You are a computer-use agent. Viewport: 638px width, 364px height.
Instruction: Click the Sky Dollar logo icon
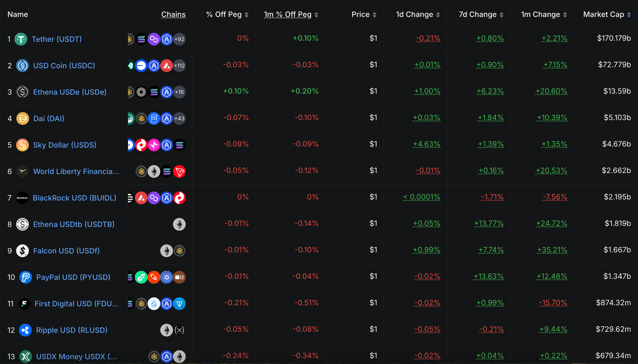(22, 145)
